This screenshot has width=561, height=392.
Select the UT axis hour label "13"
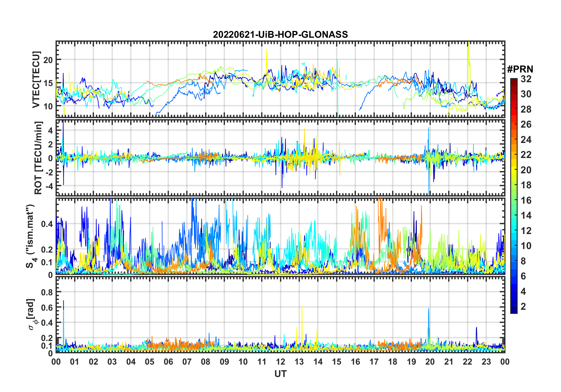pos(299,362)
